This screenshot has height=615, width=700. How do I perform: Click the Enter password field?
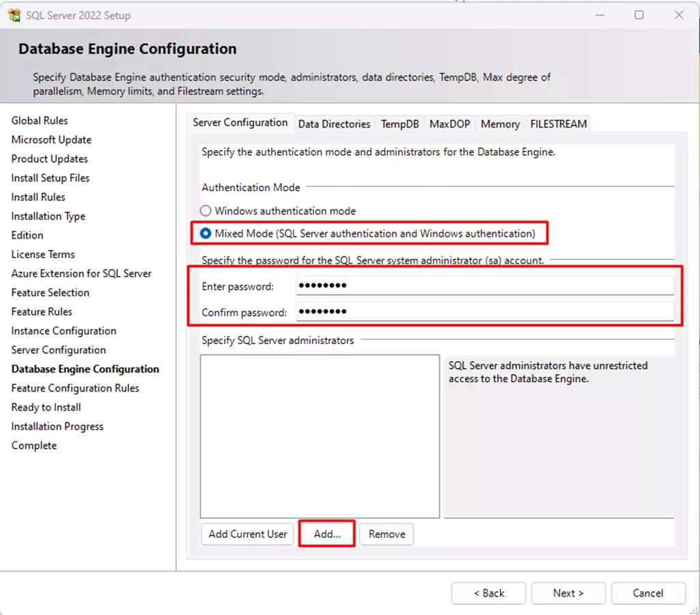tap(485, 285)
